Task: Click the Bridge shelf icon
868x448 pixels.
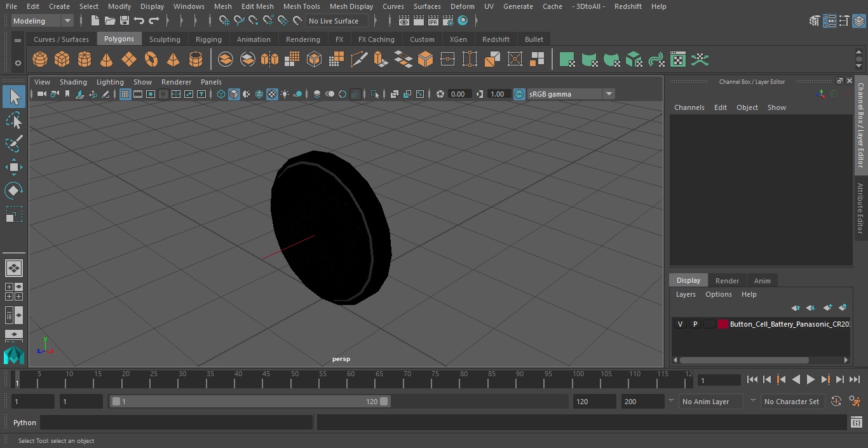Action: pos(403,60)
